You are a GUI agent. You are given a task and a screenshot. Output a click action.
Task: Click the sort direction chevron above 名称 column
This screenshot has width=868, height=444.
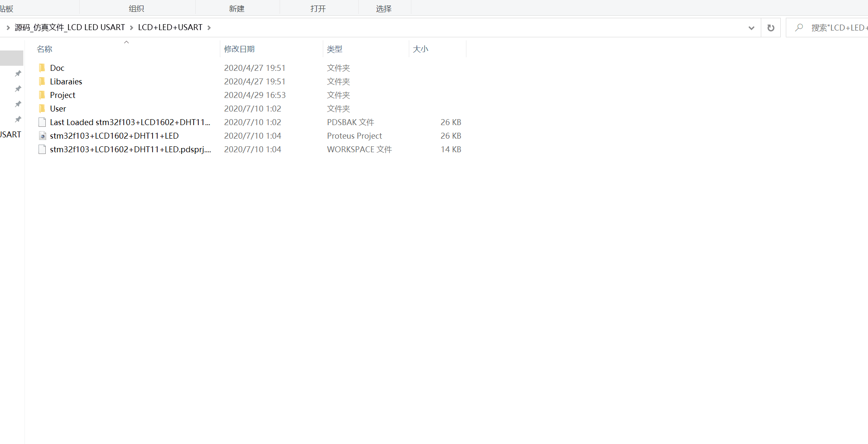click(126, 42)
